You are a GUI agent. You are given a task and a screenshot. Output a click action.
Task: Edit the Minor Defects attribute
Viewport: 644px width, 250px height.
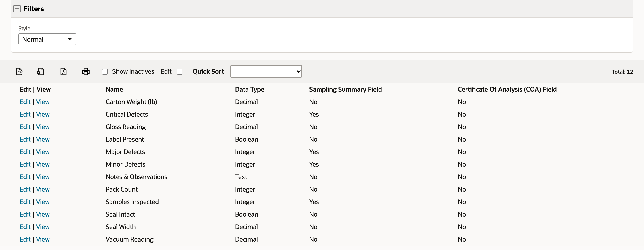click(x=25, y=164)
